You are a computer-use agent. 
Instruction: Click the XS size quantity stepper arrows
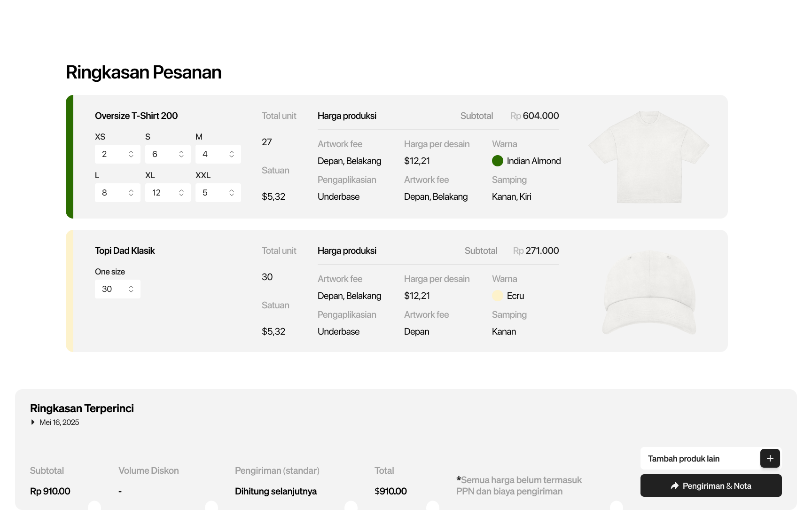point(131,154)
